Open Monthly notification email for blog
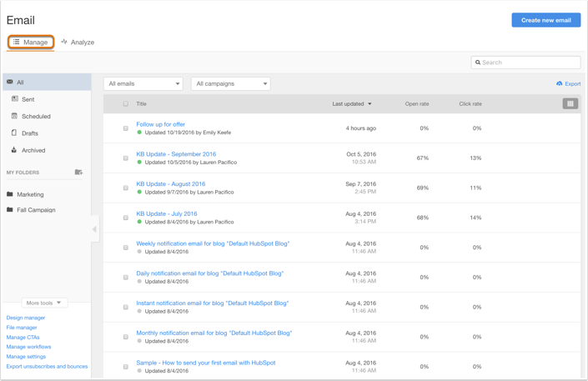 (x=214, y=333)
